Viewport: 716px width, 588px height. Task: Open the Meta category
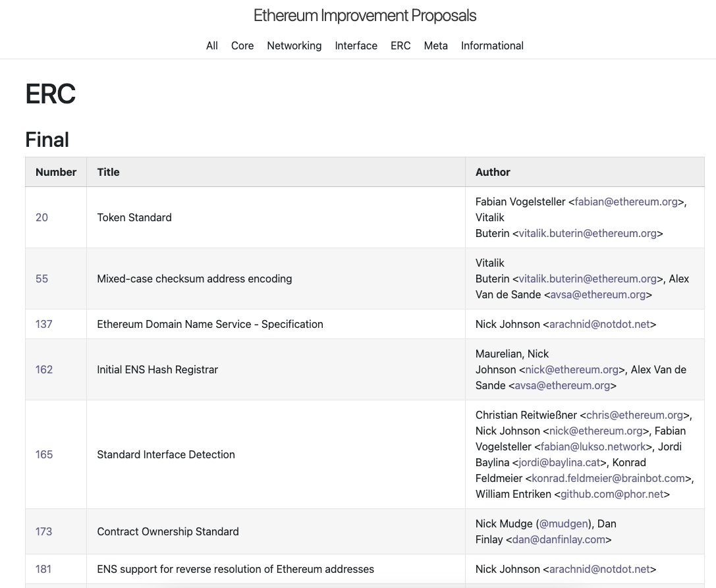pyautogui.click(x=436, y=45)
